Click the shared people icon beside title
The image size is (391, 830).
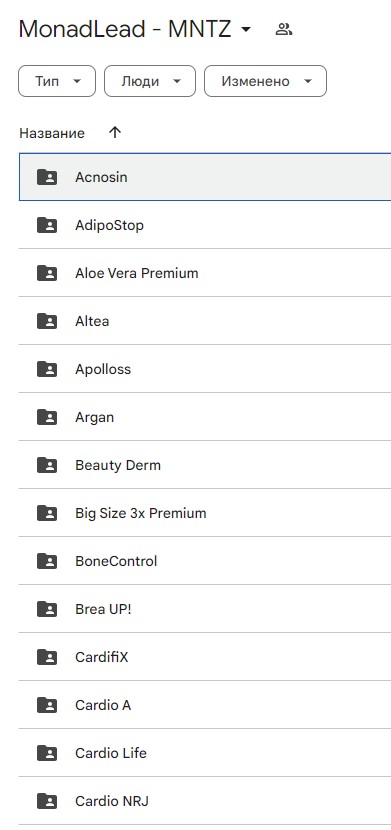[x=284, y=29]
